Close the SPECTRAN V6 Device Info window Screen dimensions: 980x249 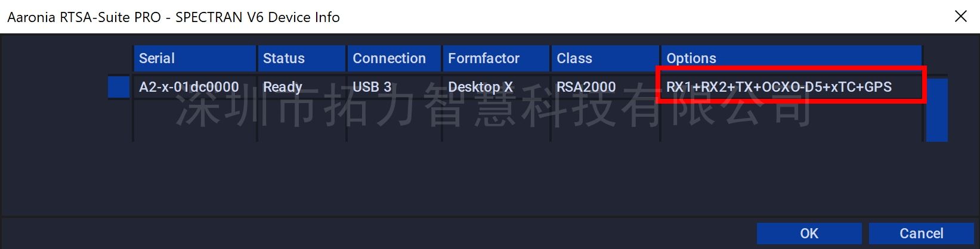click(x=960, y=17)
